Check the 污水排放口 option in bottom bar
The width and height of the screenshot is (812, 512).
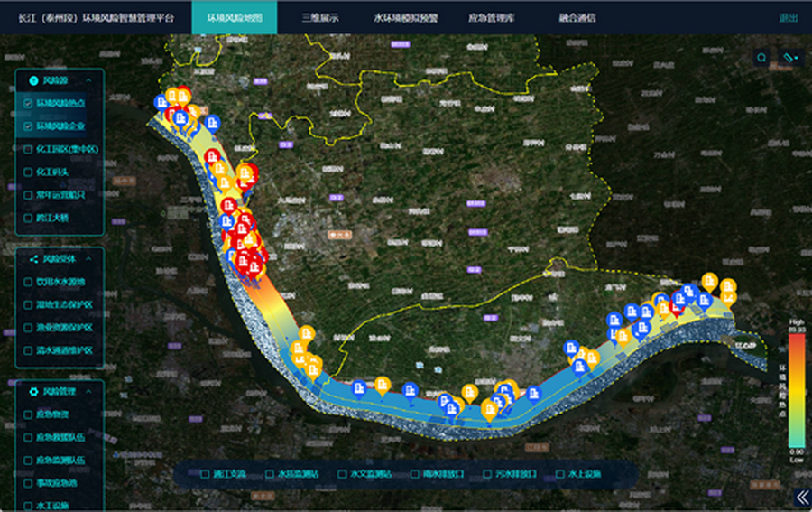(488, 473)
